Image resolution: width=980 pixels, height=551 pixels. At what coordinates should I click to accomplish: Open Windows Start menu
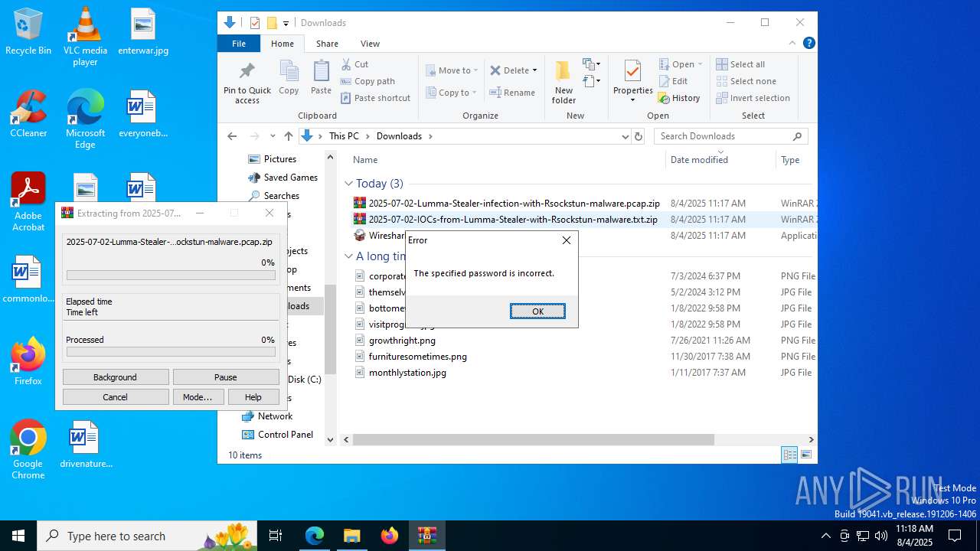coord(18,536)
